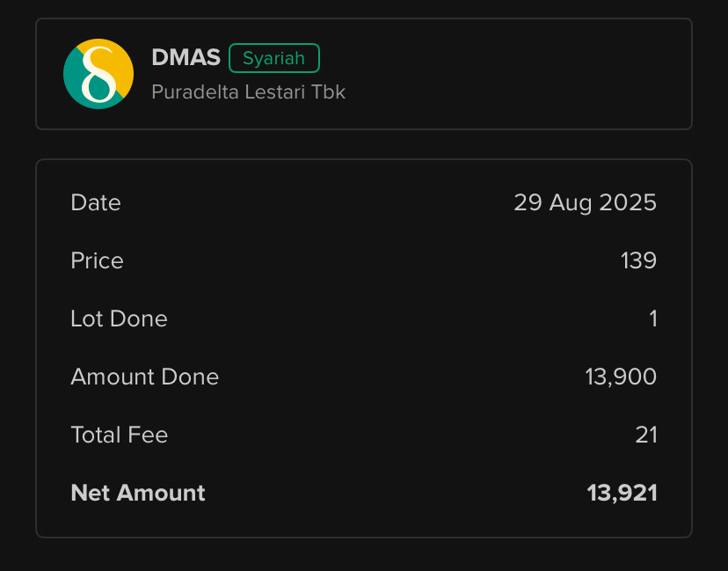Select the price value 139

(x=639, y=260)
